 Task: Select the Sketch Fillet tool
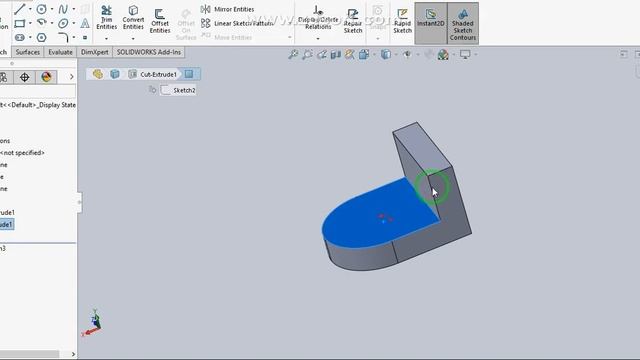(63, 38)
